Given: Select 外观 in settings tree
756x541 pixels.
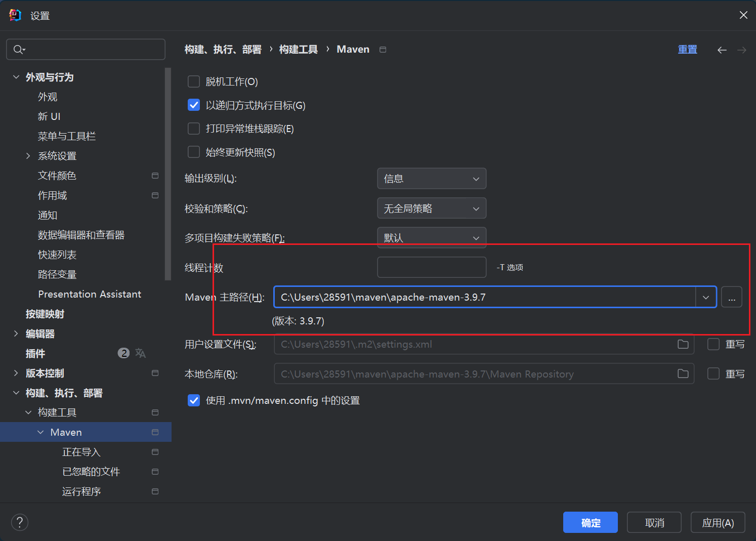Looking at the screenshot, I should pyautogui.click(x=48, y=97).
